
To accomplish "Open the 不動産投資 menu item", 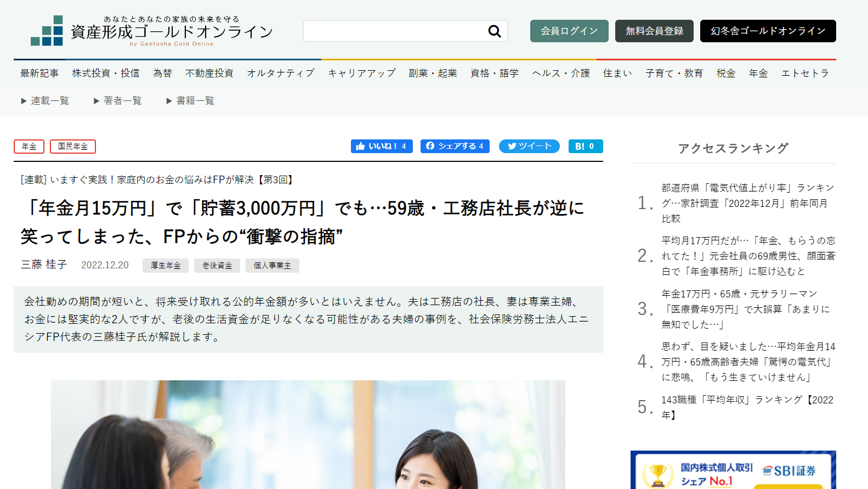I will click(x=209, y=73).
